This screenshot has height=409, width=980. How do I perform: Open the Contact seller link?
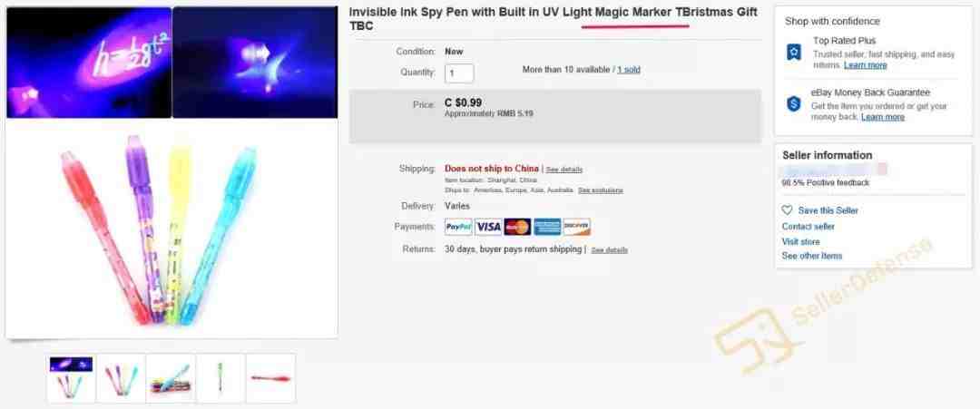[x=808, y=227]
